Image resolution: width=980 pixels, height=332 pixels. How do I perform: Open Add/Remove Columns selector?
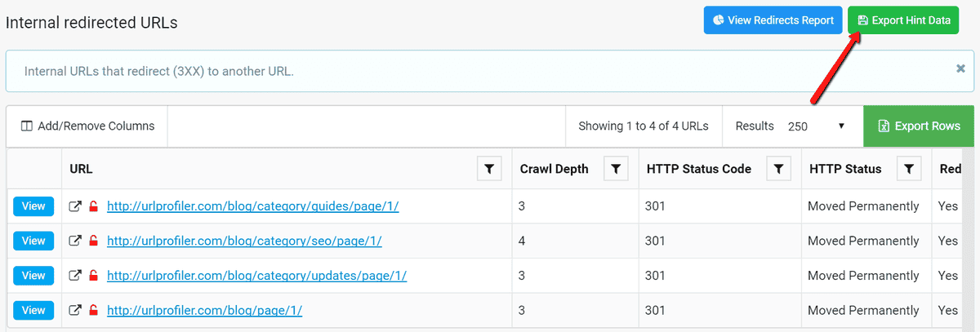(87, 126)
